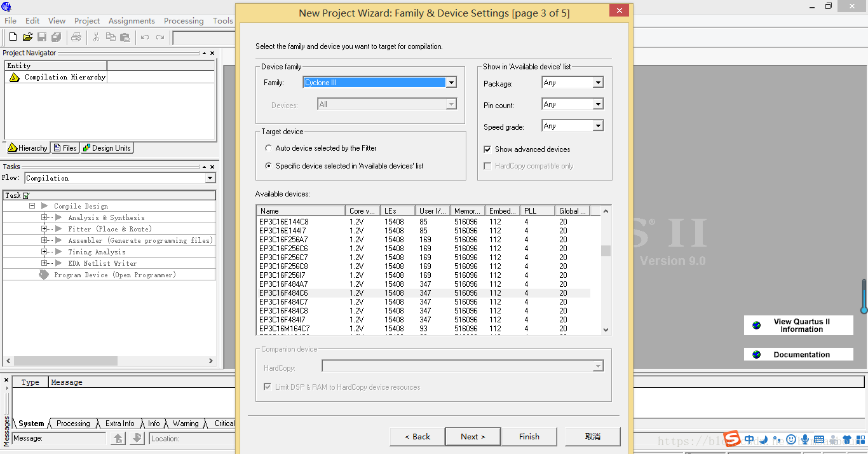Collapse Project Navigator using its up-arrow

[203, 53]
